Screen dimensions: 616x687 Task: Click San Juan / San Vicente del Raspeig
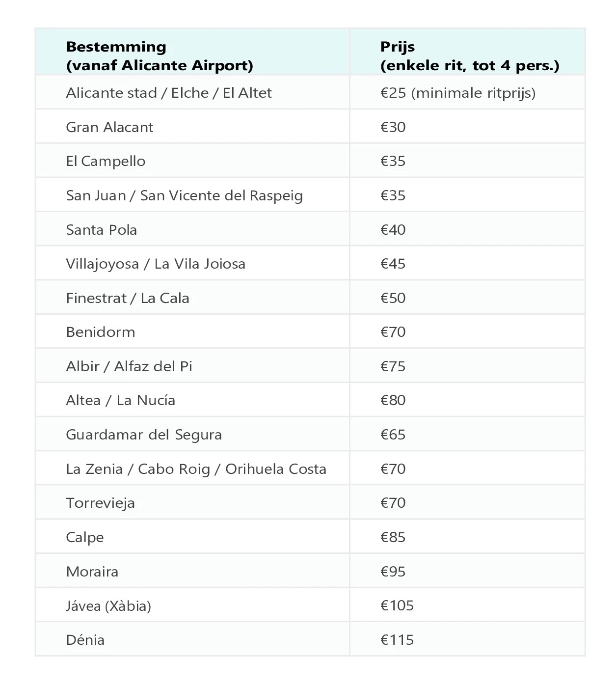click(184, 195)
